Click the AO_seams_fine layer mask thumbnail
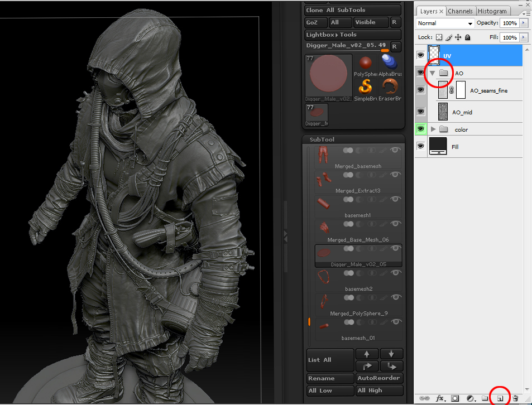This screenshot has height=405, width=532. 461,90
